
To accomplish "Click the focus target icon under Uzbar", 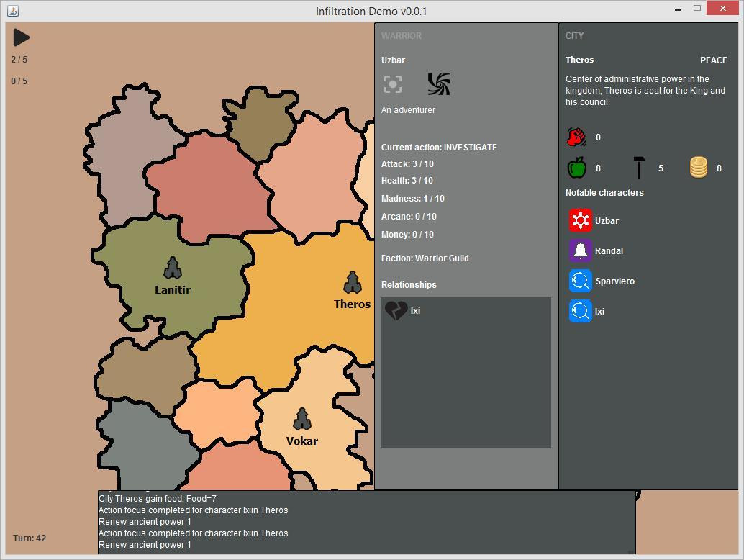I will tap(393, 84).
